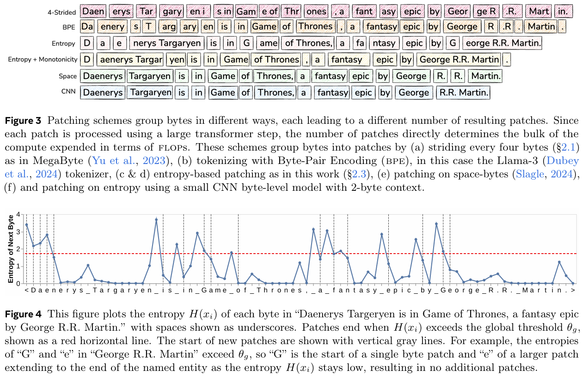
Task: Click the Space row label
Action: (67, 76)
